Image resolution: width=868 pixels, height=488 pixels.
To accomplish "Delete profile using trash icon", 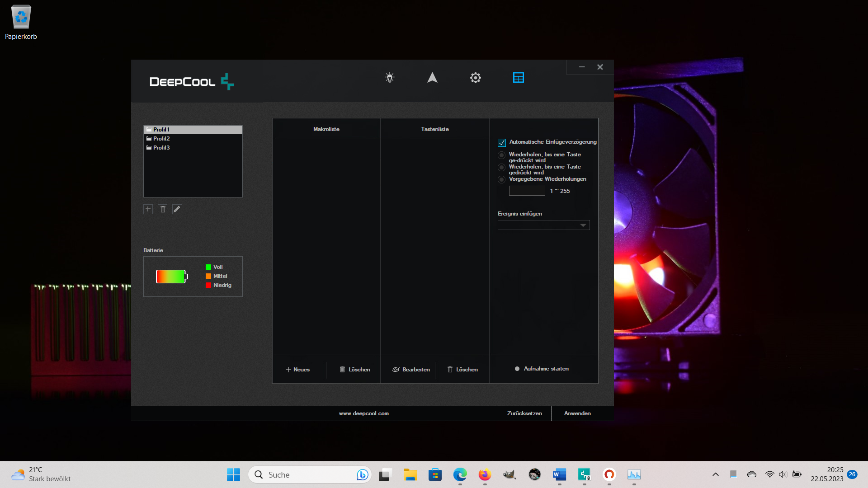I will pos(163,209).
